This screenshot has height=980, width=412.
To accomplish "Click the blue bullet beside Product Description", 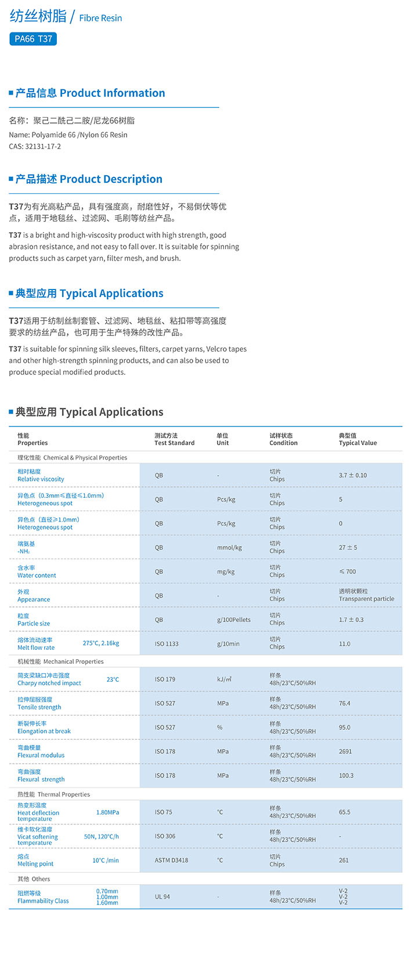I will (11, 179).
